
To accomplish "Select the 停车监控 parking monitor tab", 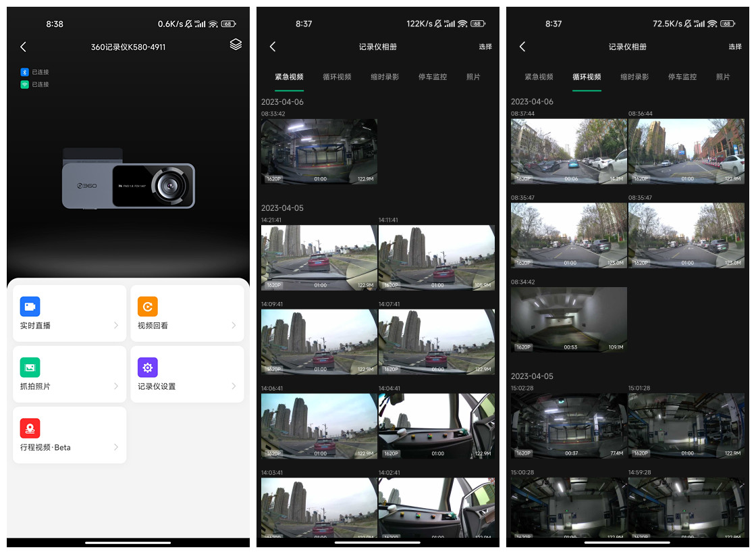I will click(432, 77).
